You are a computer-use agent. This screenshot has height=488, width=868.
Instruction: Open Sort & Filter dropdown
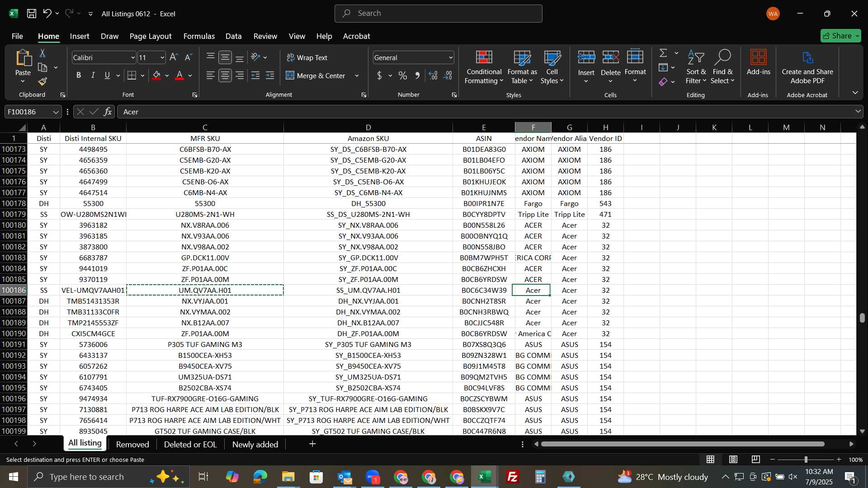pos(696,67)
